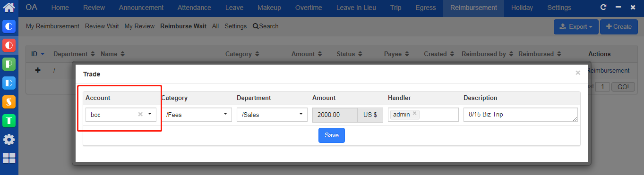The image size is (644, 175).
Task: Show All reimbursements
Action: point(215,26)
